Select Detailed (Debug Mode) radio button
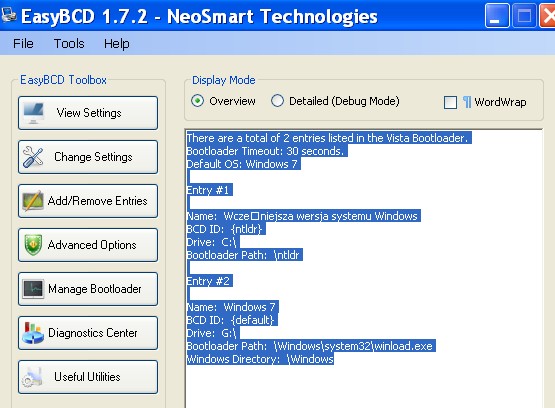Screen dimensions: 555x408 coord(277,101)
